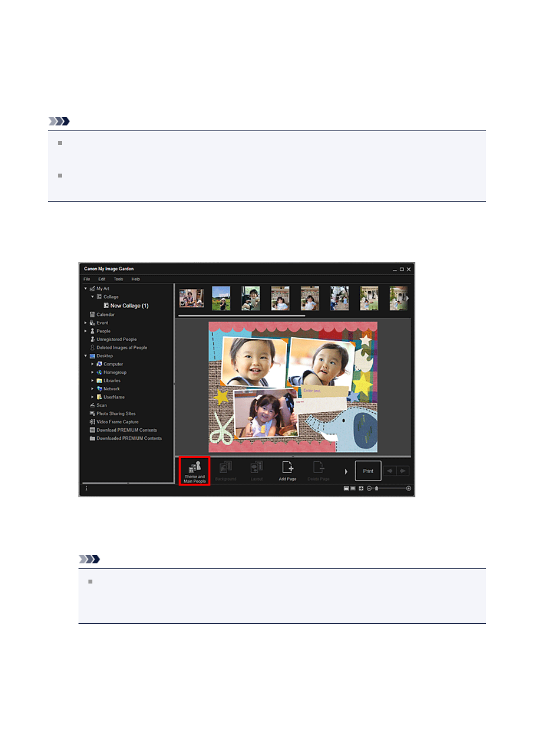Expand the Libraries tree node
This screenshot has width=534, height=756.
(x=93, y=381)
